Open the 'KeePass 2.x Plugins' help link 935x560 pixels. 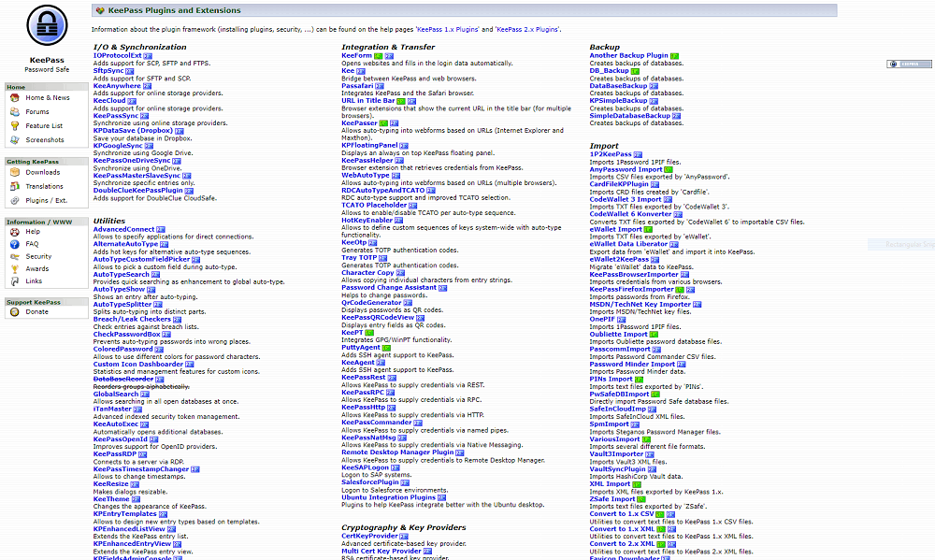[527, 29]
